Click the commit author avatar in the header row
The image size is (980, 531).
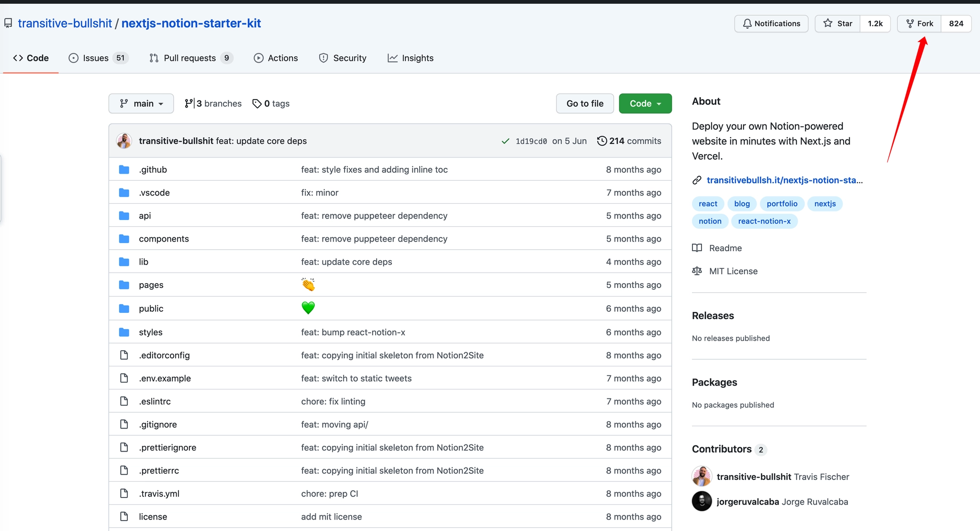coord(124,141)
